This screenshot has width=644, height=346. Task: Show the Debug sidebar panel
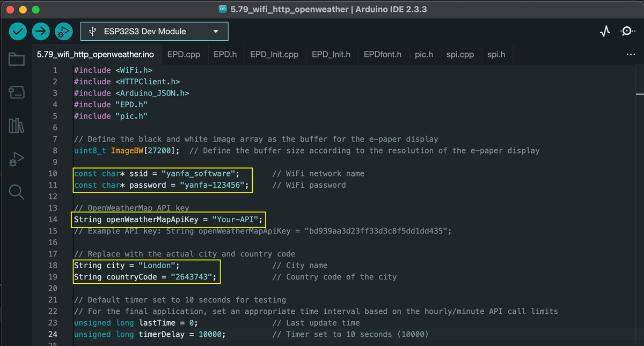click(17, 159)
